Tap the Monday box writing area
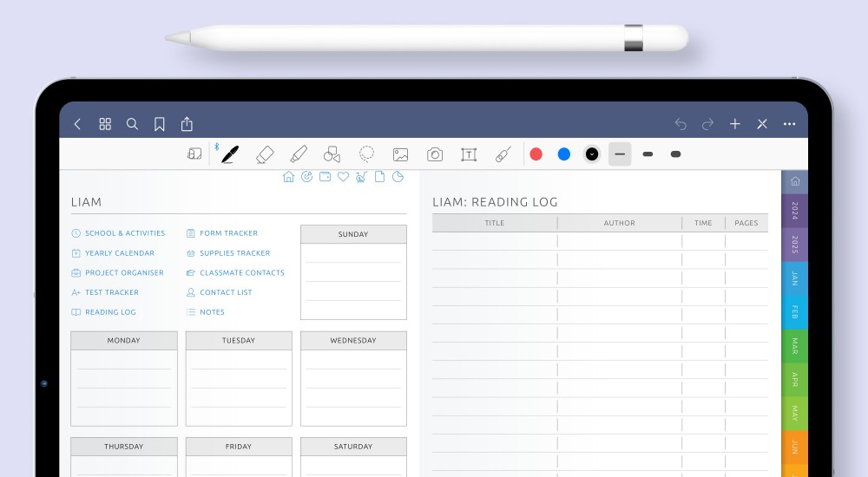Screen dimensions: 868x477 point(124,388)
